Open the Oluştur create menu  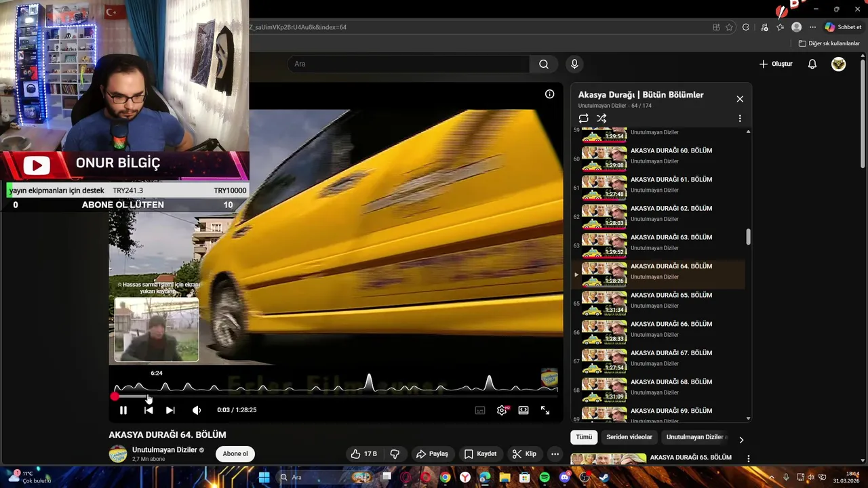775,64
